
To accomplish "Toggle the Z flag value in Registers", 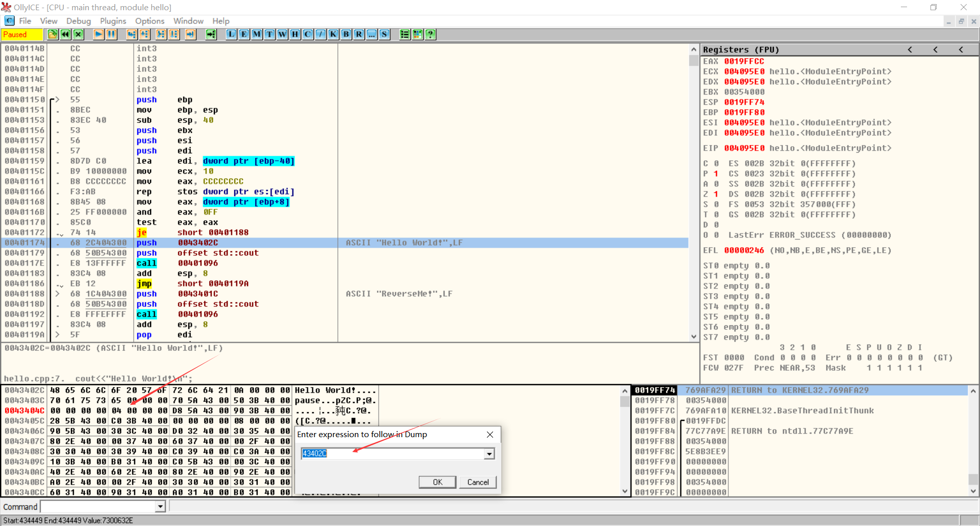I will [716, 194].
